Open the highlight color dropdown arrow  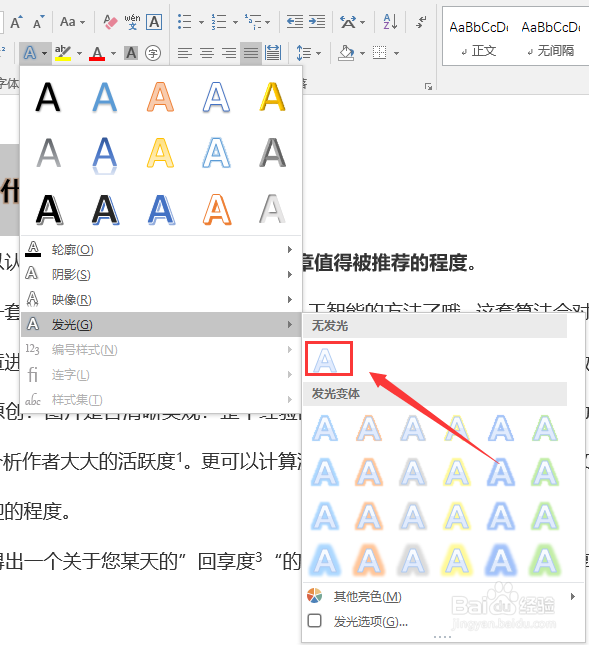(79, 53)
